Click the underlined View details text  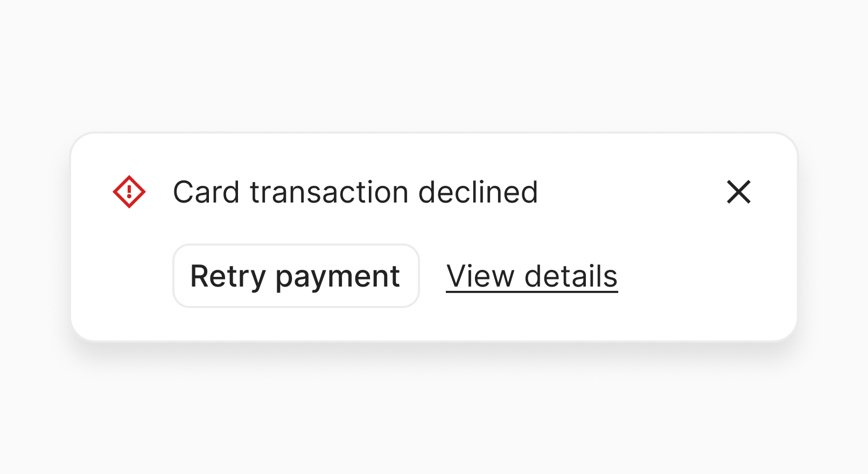click(x=531, y=276)
